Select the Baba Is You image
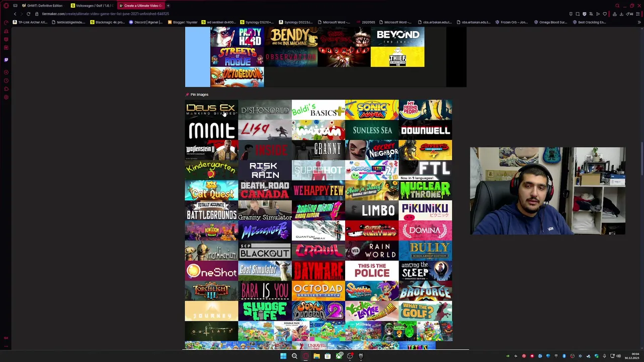644x362 pixels. [x=265, y=291]
